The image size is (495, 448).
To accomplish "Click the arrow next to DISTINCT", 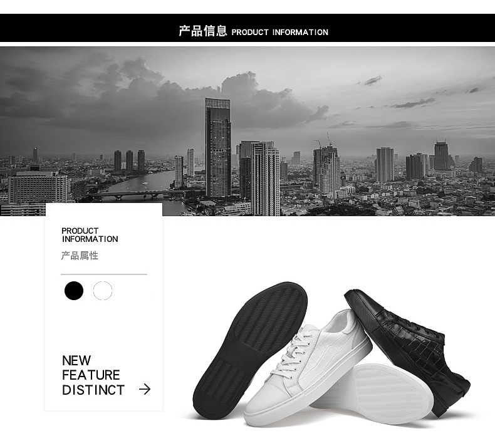I will [x=145, y=389].
